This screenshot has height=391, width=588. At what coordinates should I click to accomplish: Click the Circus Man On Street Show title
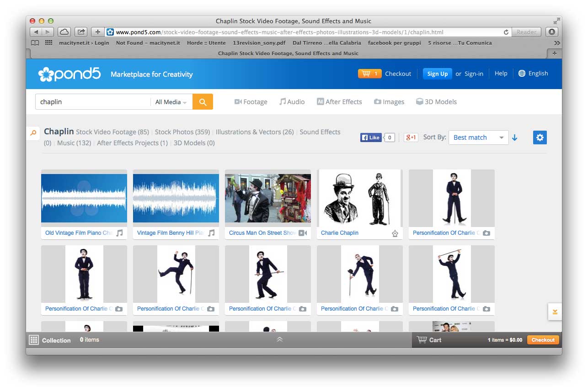pyautogui.click(x=262, y=233)
